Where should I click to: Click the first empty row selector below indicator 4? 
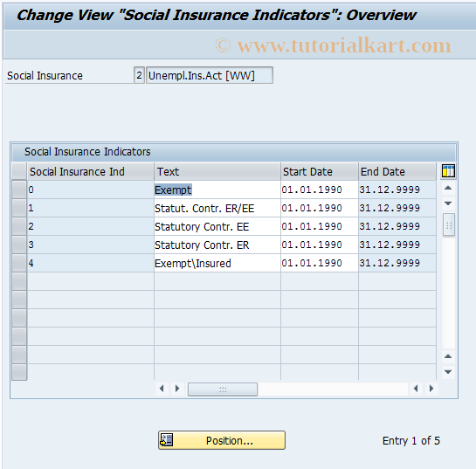pos(19,281)
